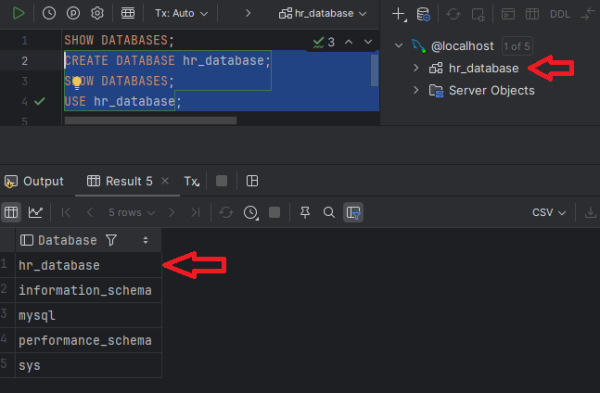Toggle the table grid view button
The image size is (600, 393).
pyautogui.click(x=11, y=212)
